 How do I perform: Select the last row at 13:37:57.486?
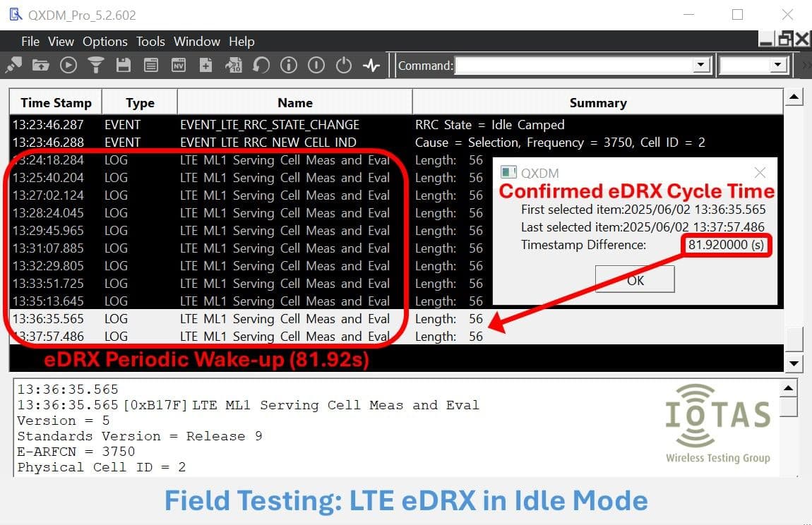point(396,336)
